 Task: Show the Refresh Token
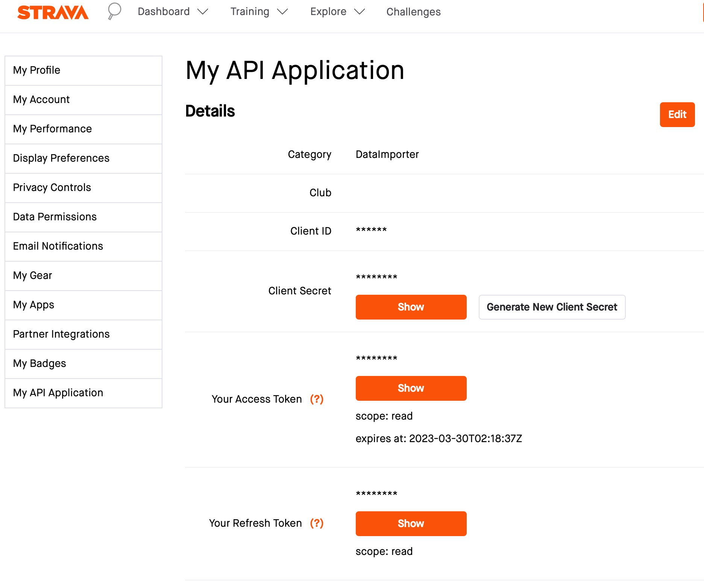tap(411, 524)
